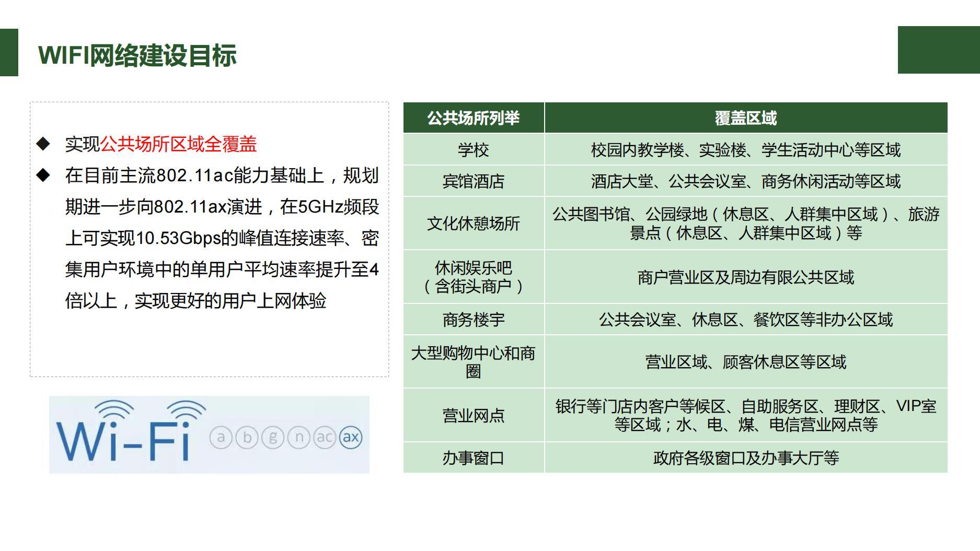Click the cell "政府各级窗口及办事大厅等"
This screenshot has height=551, width=980.
(746, 458)
